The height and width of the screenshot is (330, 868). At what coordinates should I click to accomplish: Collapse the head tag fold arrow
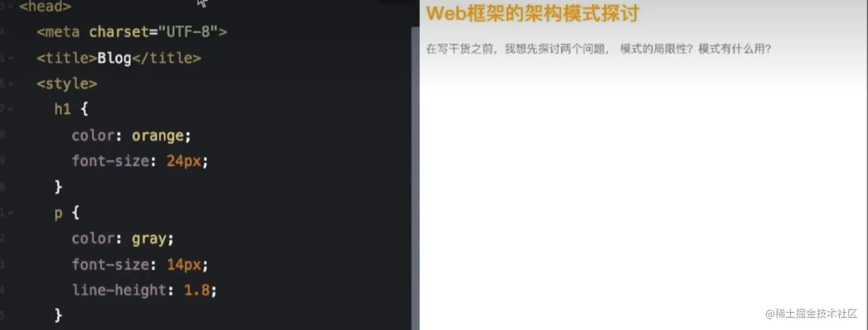coord(10,6)
